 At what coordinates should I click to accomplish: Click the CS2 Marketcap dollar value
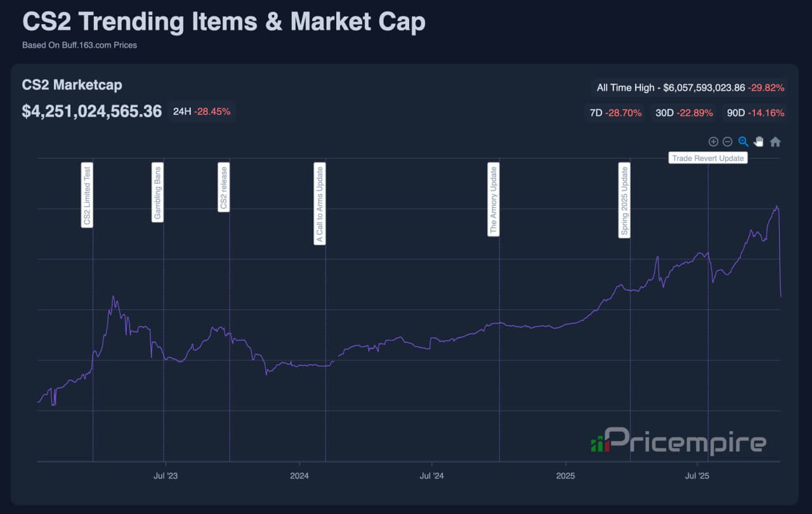pyautogui.click(x=92, y=112)
